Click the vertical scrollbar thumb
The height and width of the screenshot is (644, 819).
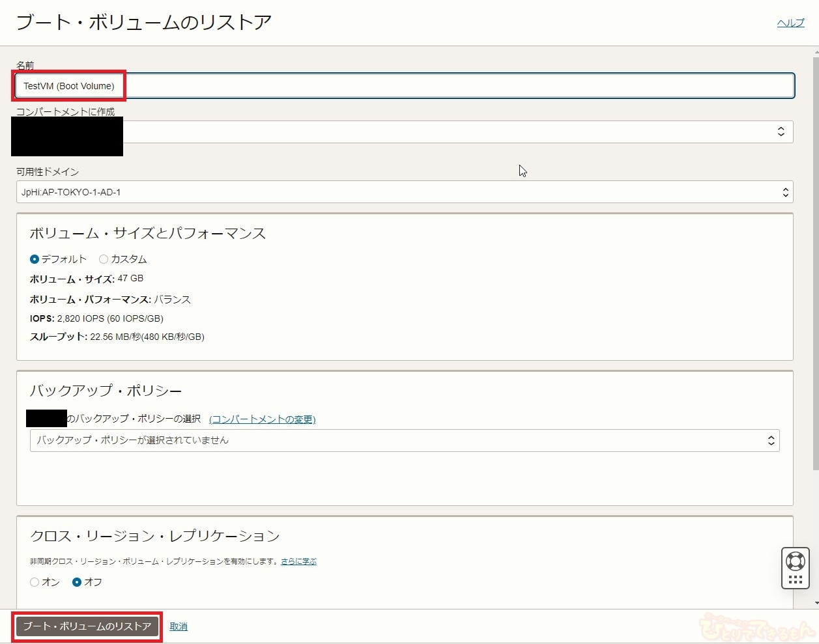[814, 260]
